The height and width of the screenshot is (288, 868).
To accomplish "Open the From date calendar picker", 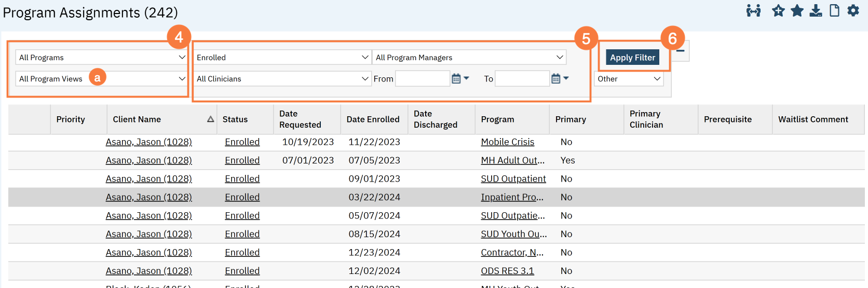I will [456, 79].
